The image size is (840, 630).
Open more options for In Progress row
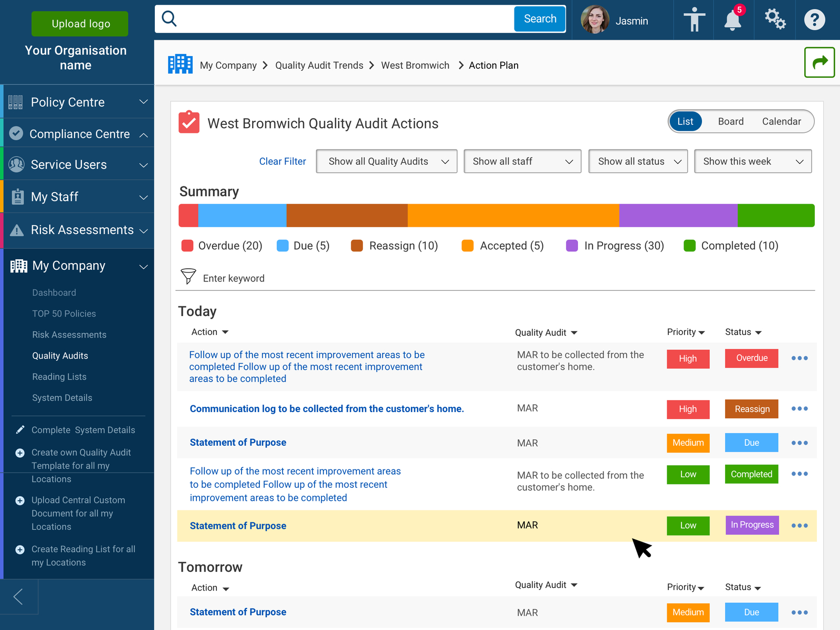click(x=799, y=526)
